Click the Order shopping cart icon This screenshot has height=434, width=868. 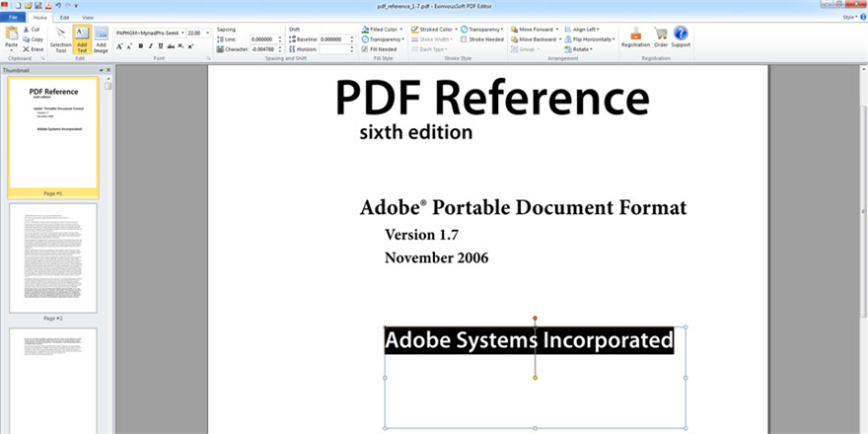[x=661, y=37]
